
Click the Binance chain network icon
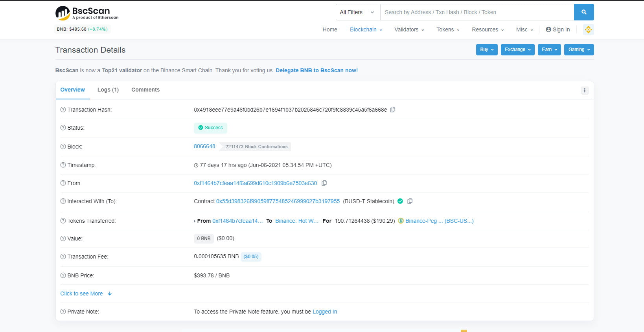pyautogui.click(x=588, y=29)
